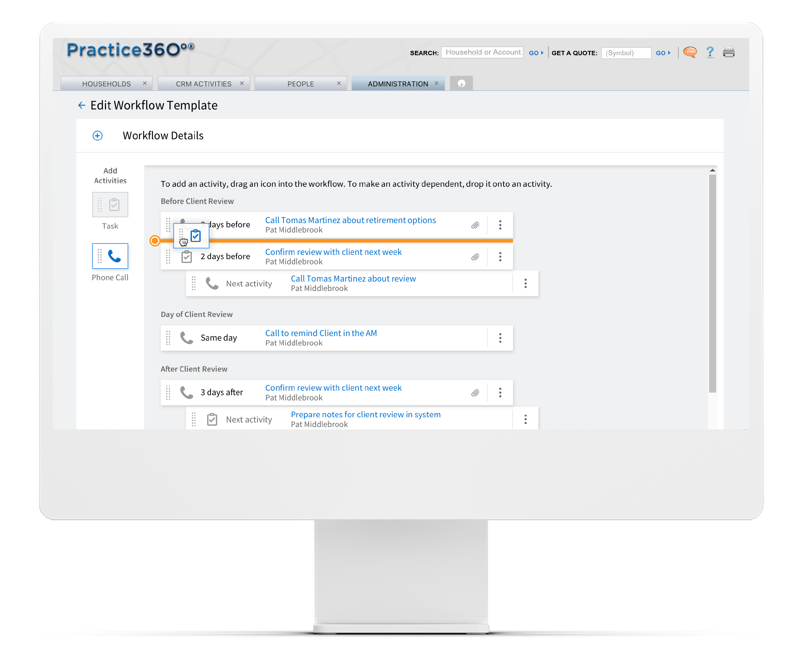
Task: Enable the Add Activities plus icon
Action: (97, 136)
